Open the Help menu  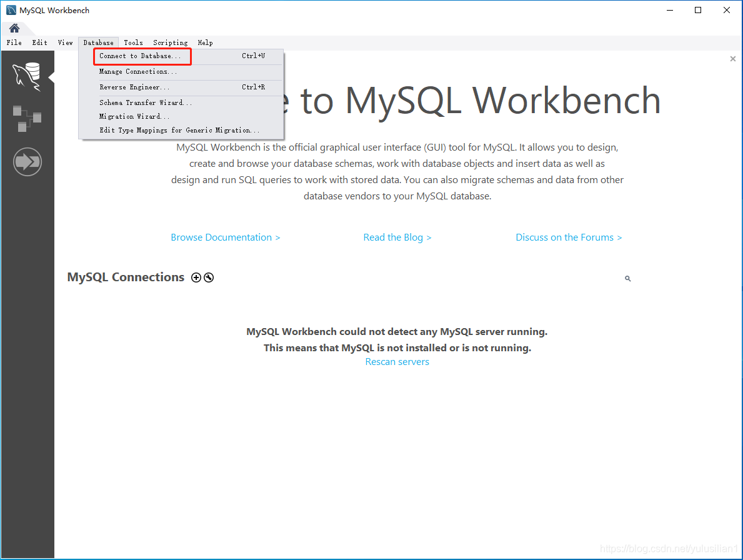205,42
